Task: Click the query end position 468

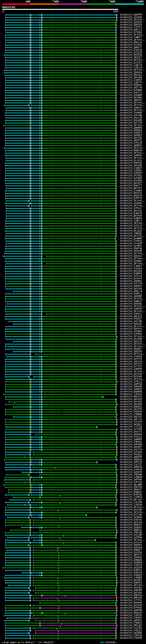Action: click(x=115, y=11)
